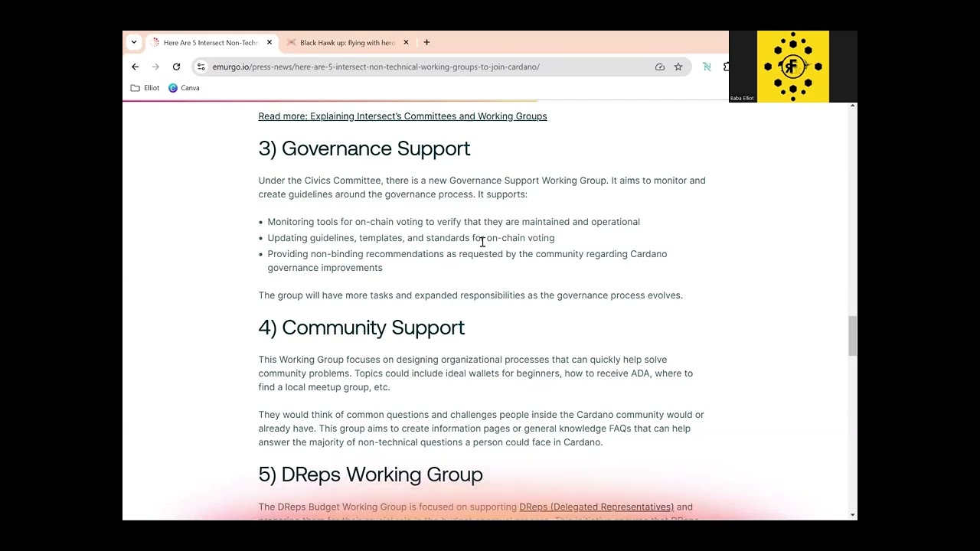Image resolution: width=980 pixels, height=551 pixels.
Task: View site information icon in address bar
Action: tap(201, 67)
